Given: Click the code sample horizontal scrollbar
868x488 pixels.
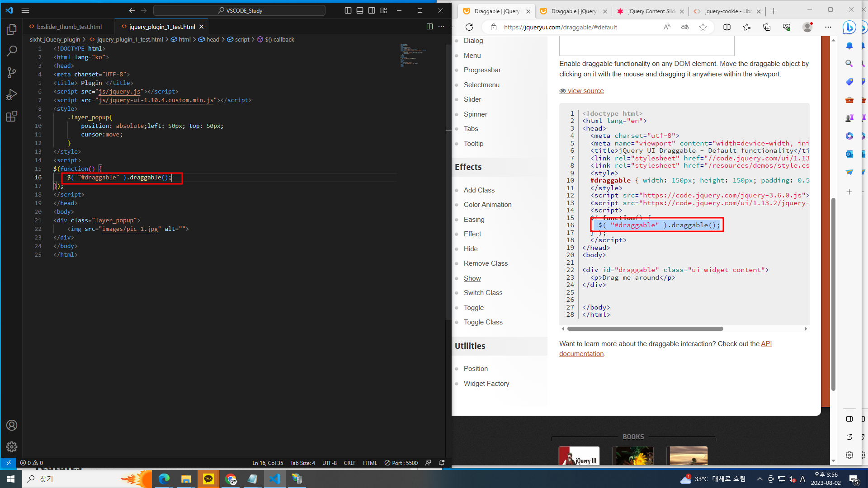Looking at the screenshot, I should point(645,329).
